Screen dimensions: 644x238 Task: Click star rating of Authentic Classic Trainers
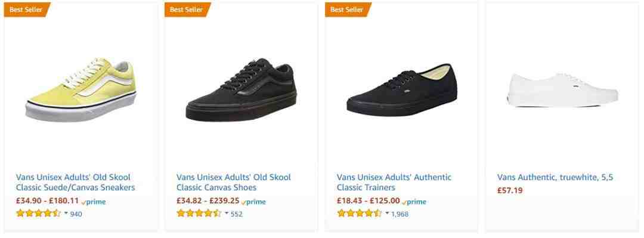point(360,214)
